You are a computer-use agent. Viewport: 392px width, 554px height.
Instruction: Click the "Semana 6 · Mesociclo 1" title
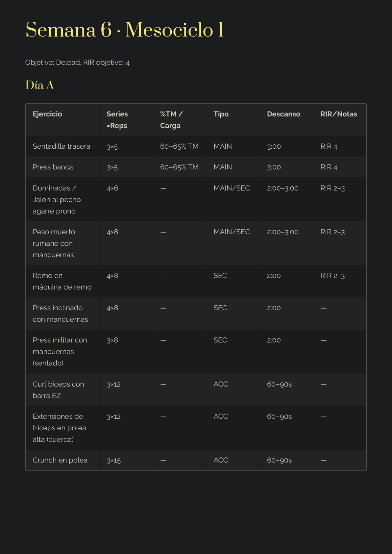pyautogui.click(x=124, y=30)
